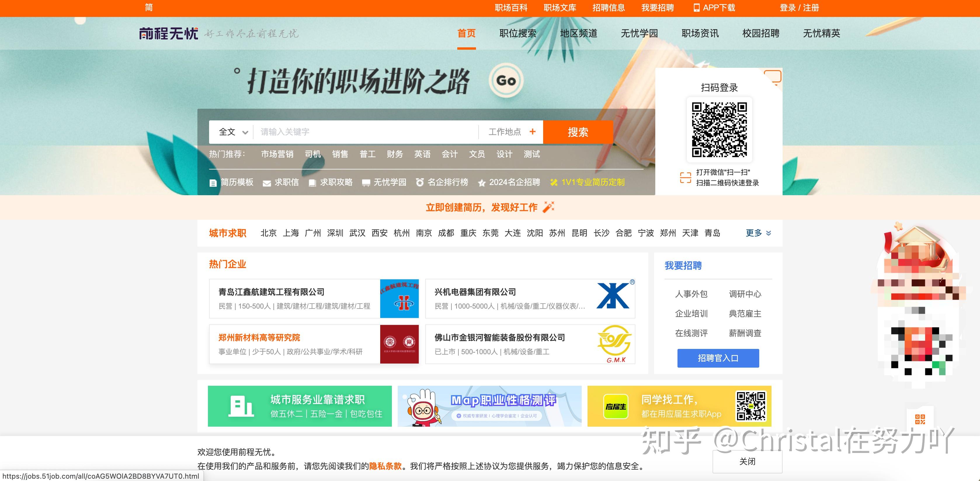The height and width of the screenshot is (481, 980).
Task: Open 郑州新材料高等研究院 red logo
Action: click(399, 344)
